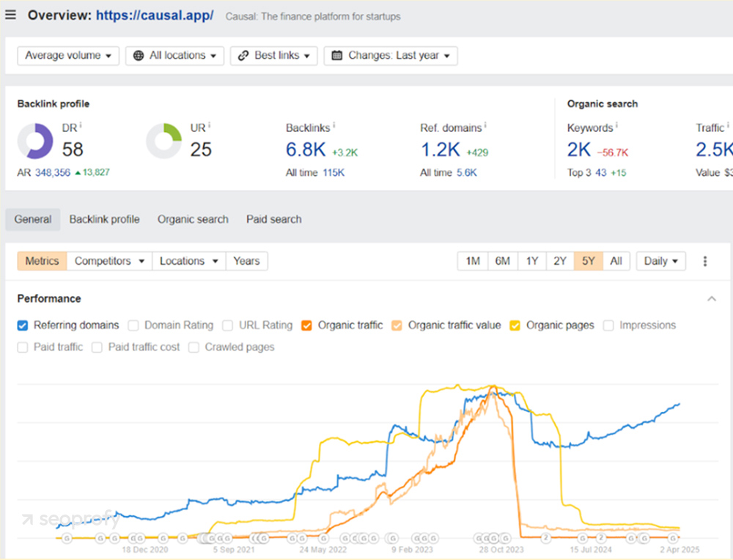Set chart range to 6M
The image size is (733, 560).
coord(503,261)
